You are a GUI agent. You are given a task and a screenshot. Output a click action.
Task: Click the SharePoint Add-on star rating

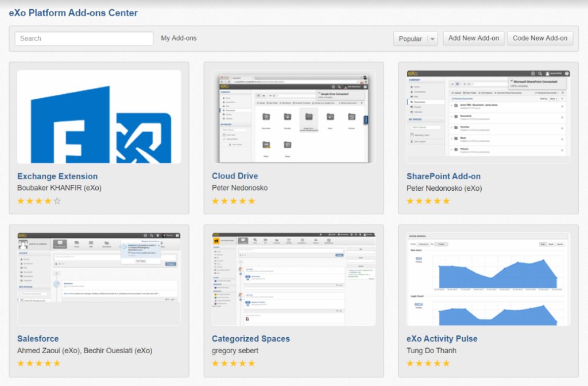(x=428, y=201)
